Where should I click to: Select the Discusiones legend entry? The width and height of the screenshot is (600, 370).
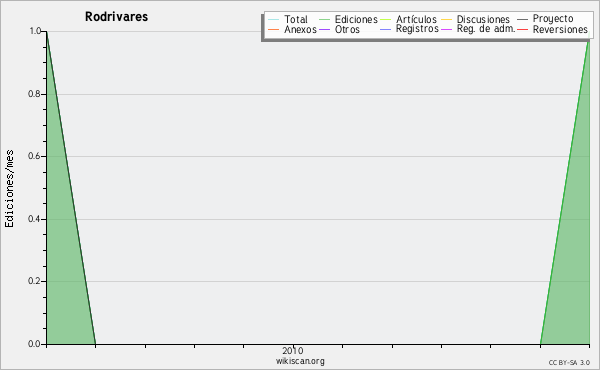click(x=476, y=19)
